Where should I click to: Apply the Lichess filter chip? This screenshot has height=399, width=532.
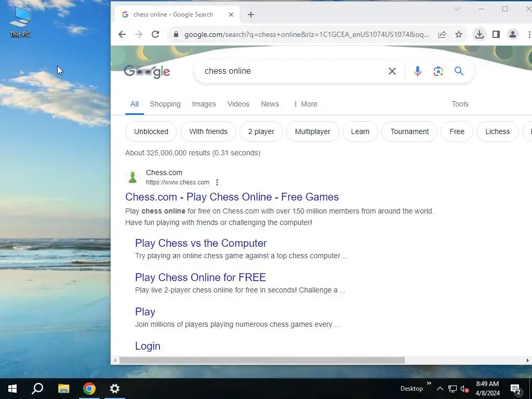[x=497, y=131]
